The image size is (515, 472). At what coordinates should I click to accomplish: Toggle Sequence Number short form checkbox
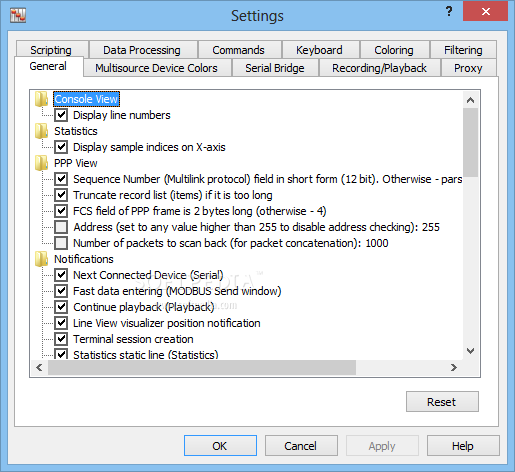click(x=61, y=179)
